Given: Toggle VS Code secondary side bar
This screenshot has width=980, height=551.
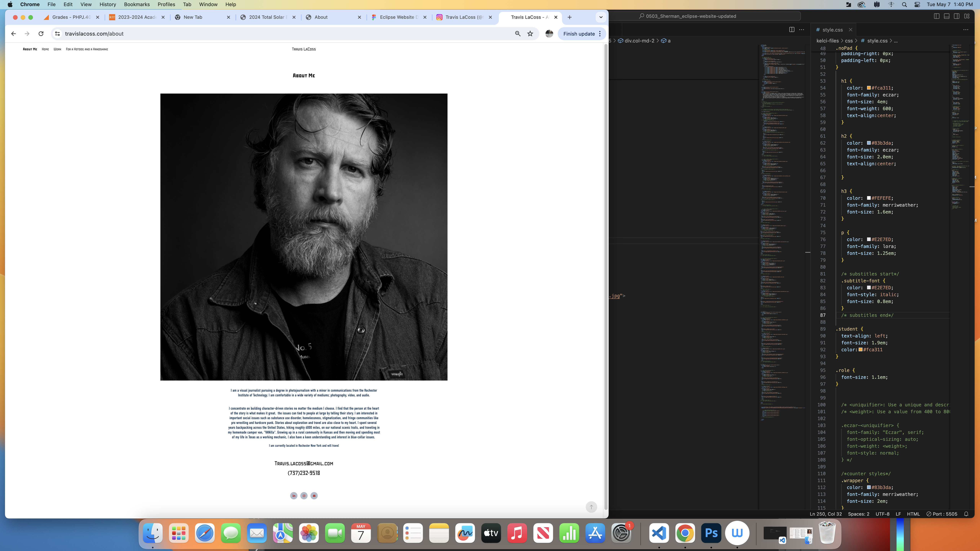Looking at the screenshot, I should (956, 16).
